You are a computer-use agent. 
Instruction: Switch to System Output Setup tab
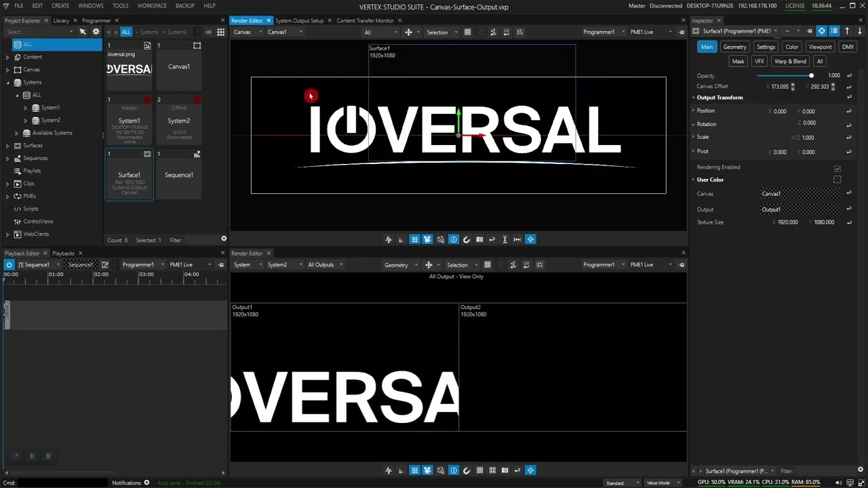tap(300, 20)
